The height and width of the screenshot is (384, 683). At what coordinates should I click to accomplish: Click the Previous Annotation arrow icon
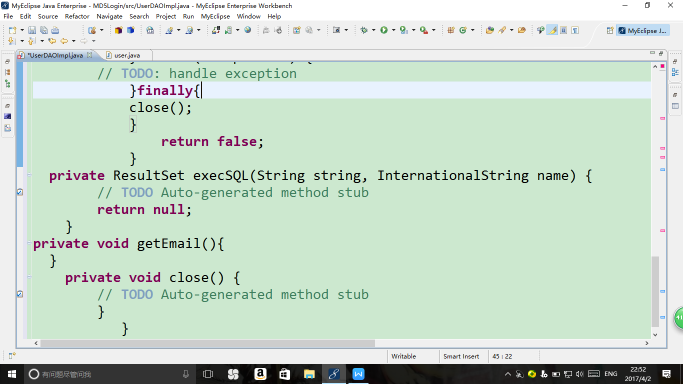click(x=32, y=41)
